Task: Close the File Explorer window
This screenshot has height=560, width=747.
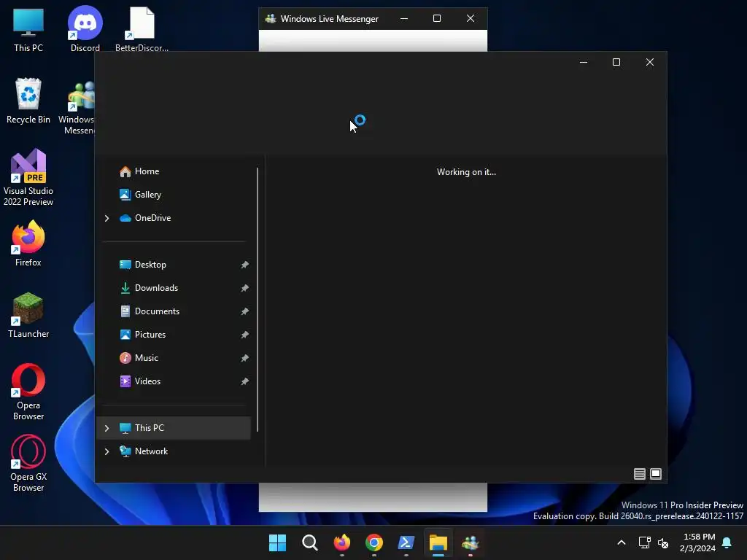Action: coord(650,63)
